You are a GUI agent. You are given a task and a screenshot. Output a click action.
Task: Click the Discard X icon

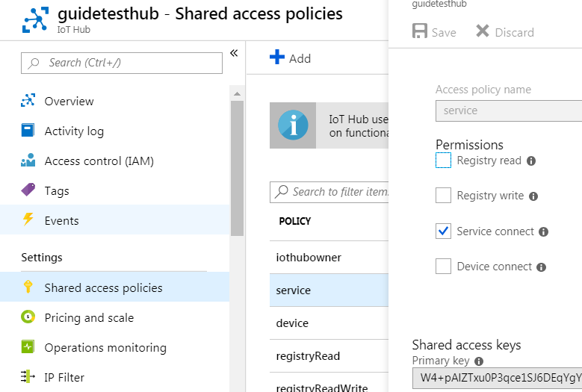(x=483, y=31)
